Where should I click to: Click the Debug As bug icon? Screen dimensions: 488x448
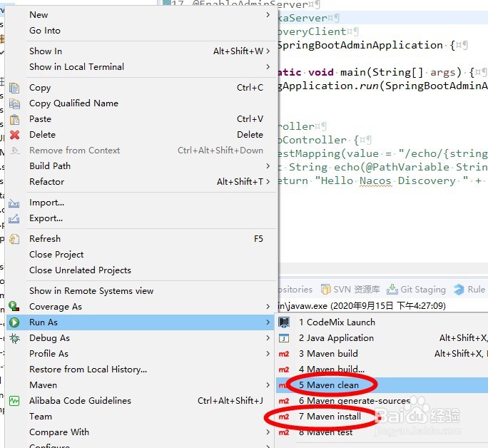pyautogui.click(x=14, y=338)
